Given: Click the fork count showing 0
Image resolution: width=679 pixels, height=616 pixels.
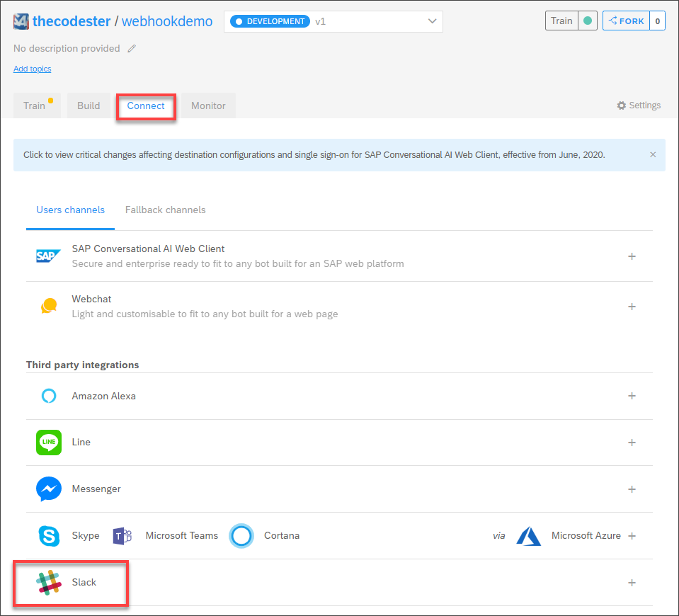Looking at the screenshot, I should coord(657,21).
